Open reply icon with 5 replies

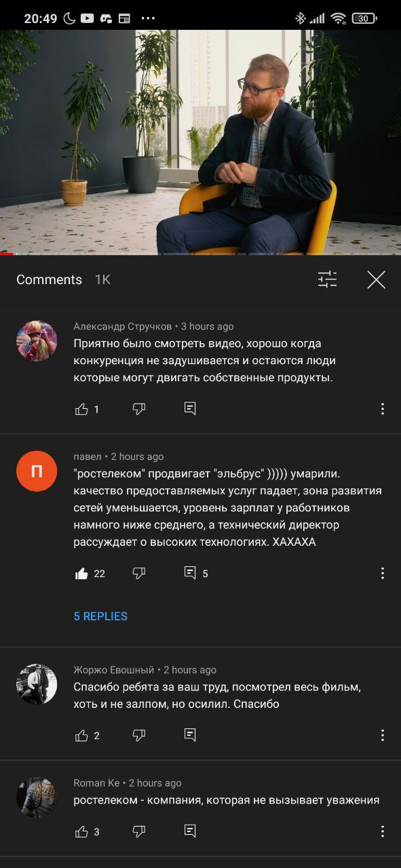click(190, 574)
